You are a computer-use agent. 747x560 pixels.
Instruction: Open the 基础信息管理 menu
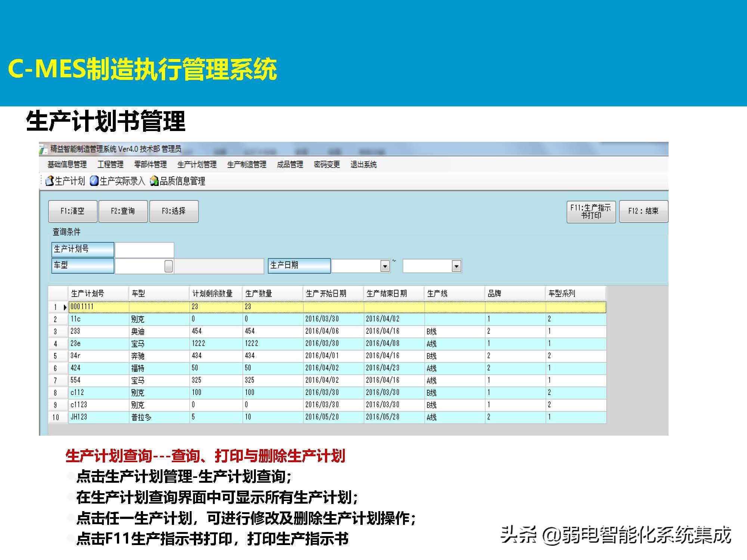click(67, 165)
